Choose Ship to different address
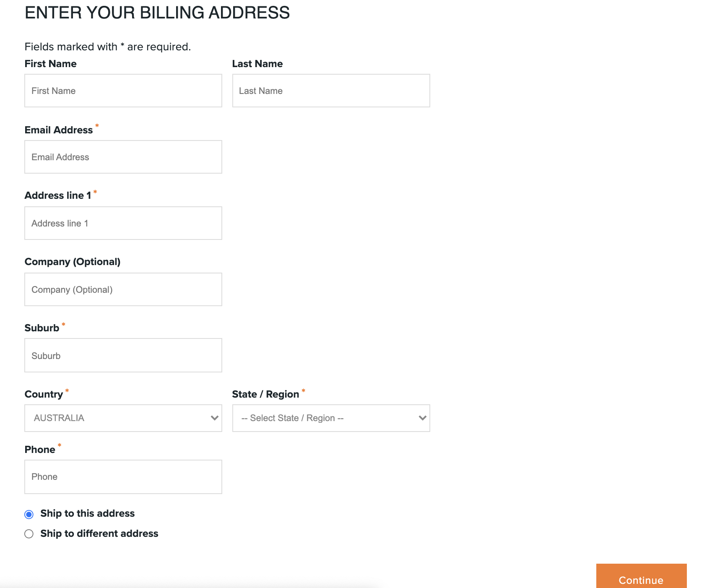The height and width of the screenshot is (588, 707). [x=29, y=533]
